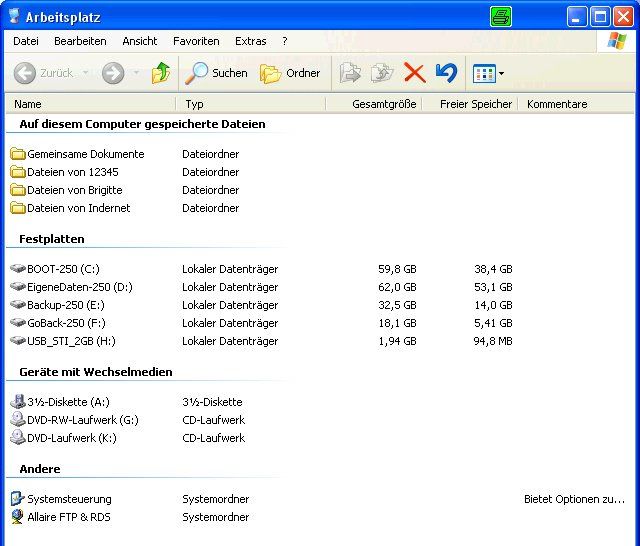The height and width of the screenshot is (546, 640).
Task: Click the green printer icon in title bar
Action: (501, 17)
